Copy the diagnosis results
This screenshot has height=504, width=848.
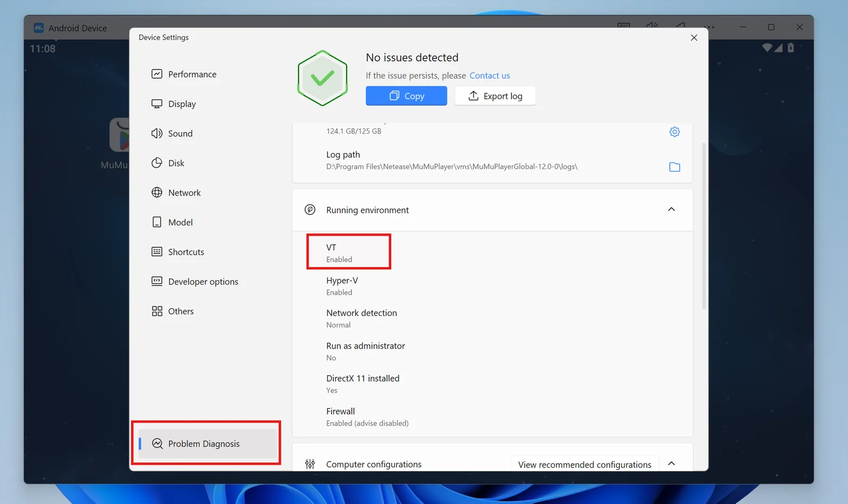406,96
